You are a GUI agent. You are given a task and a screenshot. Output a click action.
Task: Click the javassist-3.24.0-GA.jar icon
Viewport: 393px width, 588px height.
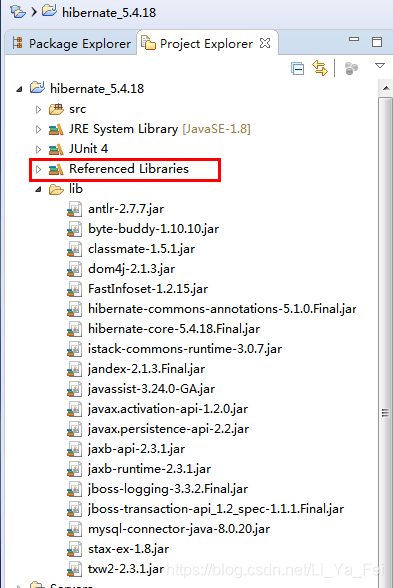[x=74, y=389]
